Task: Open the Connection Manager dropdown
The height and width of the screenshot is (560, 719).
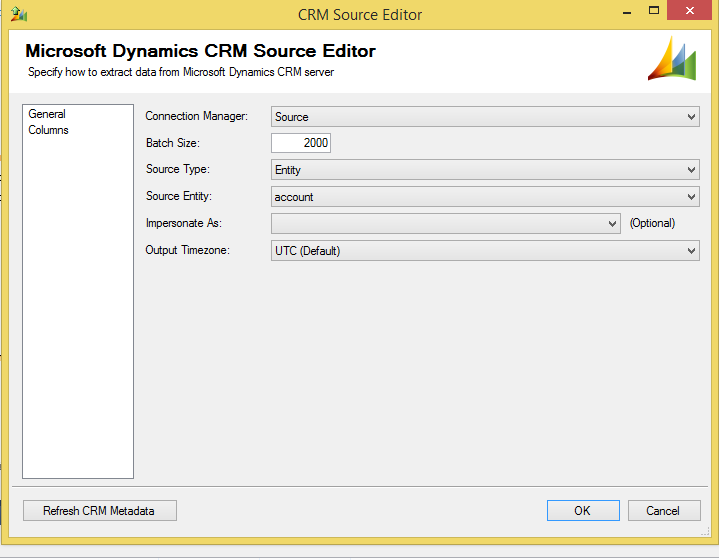Action: point(485,116)
